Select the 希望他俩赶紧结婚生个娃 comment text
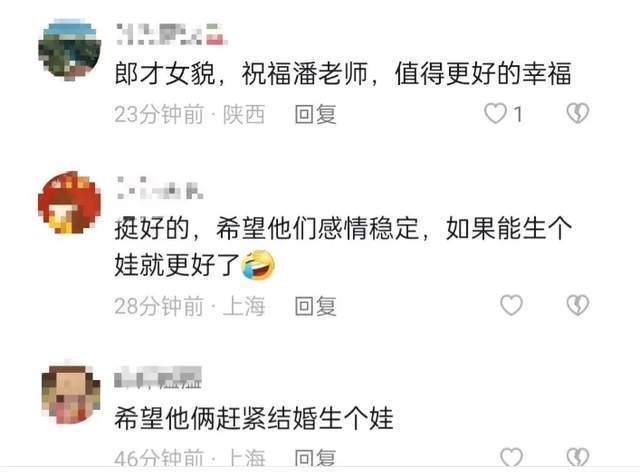 click(x=254, y=418)
